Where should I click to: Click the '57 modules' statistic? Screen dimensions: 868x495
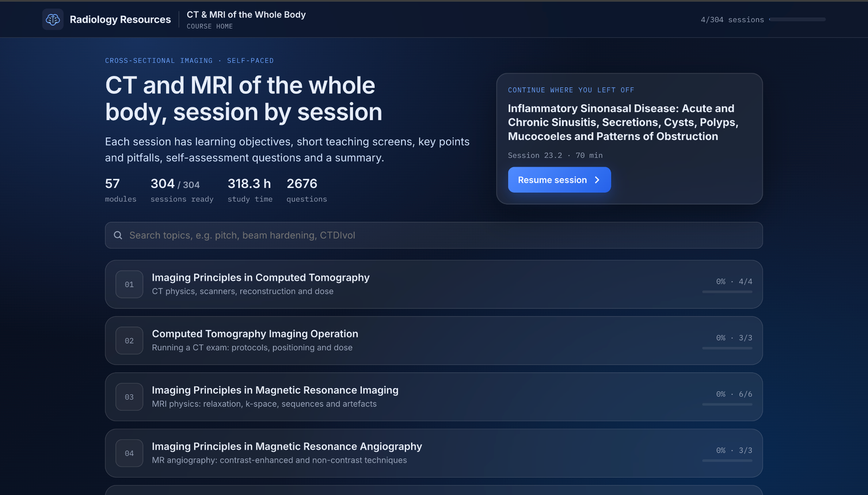[120, 190]
